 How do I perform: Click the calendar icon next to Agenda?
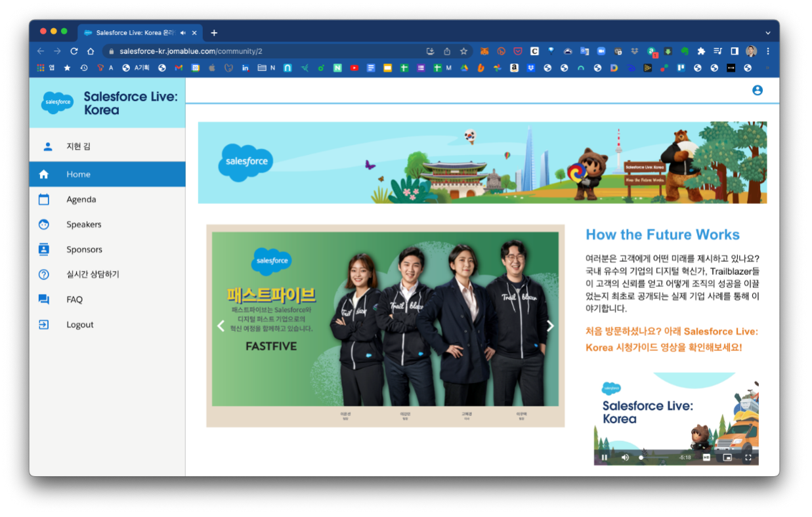click(44, 199)
